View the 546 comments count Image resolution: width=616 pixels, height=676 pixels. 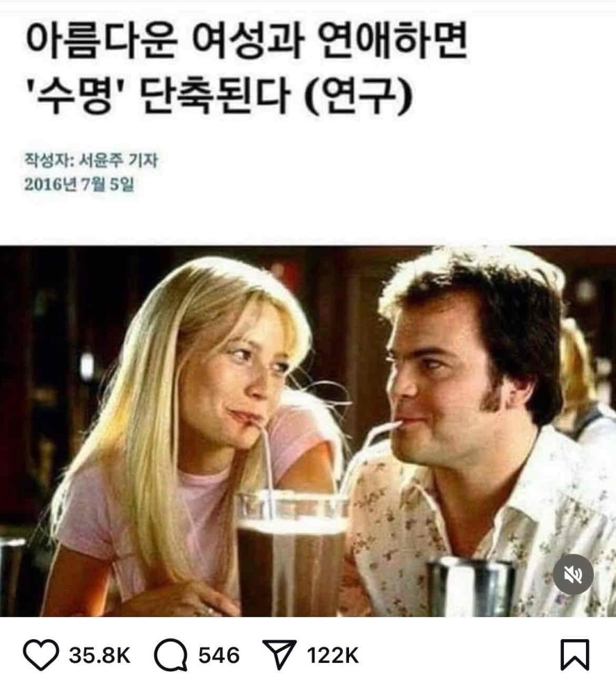pyautogui.click(x=219, y=655)
